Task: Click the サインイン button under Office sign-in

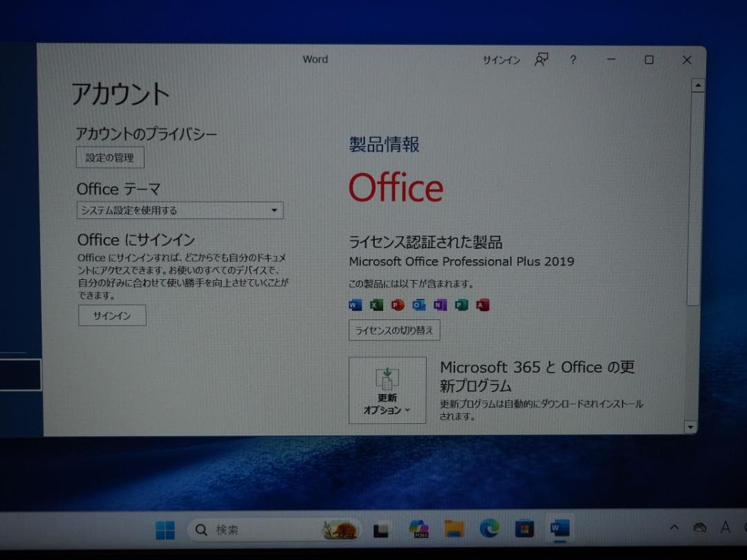Action: [112, 316]
